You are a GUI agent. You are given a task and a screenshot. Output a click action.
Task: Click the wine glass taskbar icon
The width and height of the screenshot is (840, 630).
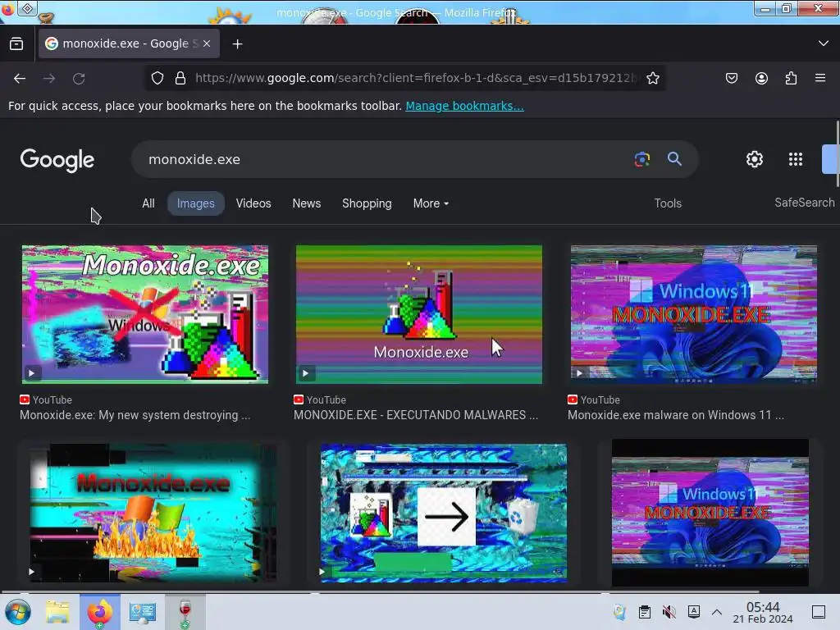click(x=185, y=612)
